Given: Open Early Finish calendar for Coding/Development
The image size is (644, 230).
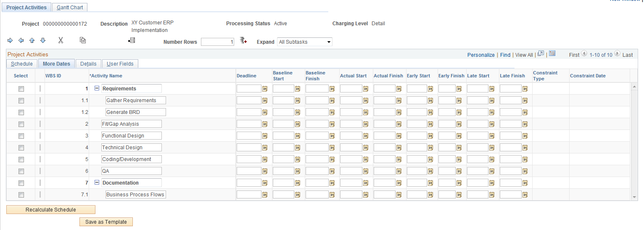Looking at the screenshot, I should pos(459,159).
